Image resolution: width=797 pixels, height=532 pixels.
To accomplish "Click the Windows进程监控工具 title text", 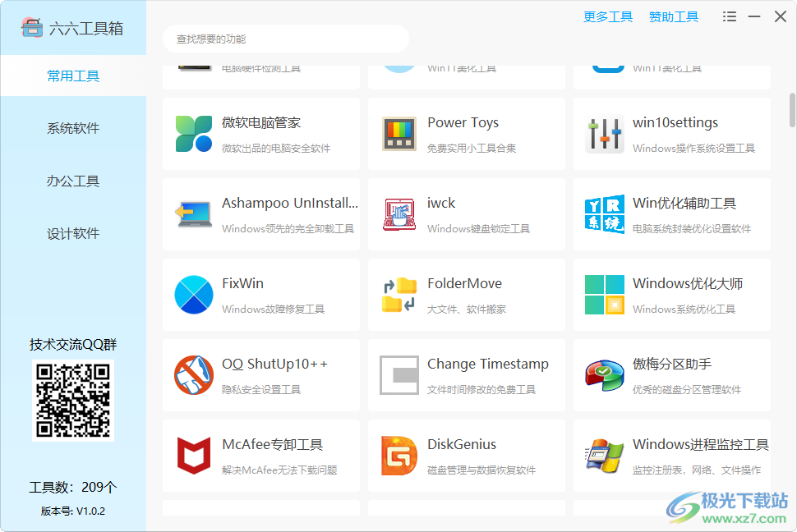I will click(700, 444).
